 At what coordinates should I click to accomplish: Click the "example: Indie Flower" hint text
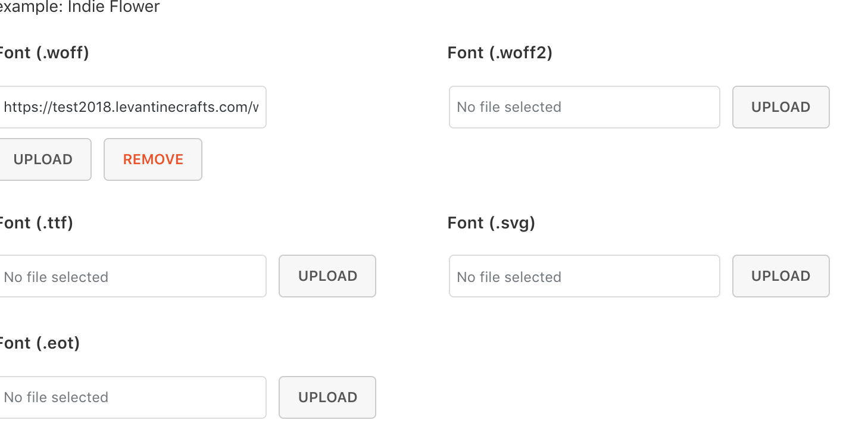click(80, 7)
